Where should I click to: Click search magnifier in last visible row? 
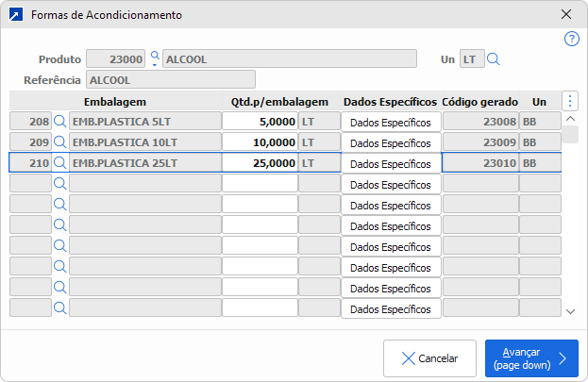[x=60, y=308]
